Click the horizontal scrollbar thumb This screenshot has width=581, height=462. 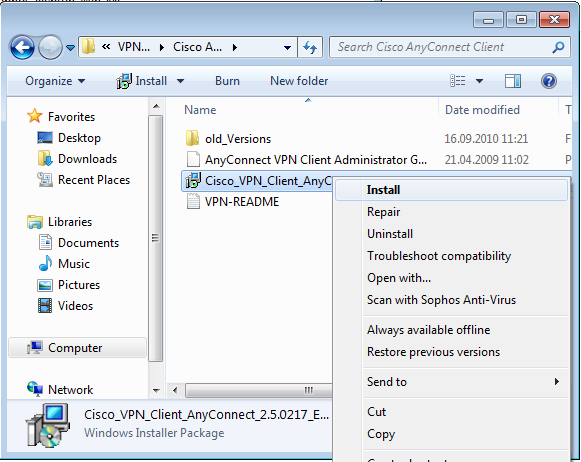click(259, 390)
